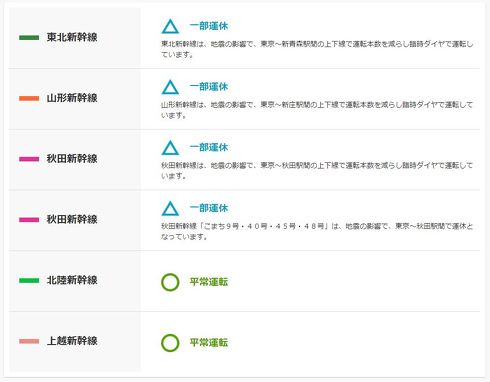The width and height of the screenshot is (490, 382).
Task: Click the 東京〜新青森駅間 delay description text
Action: coord(317,49)
